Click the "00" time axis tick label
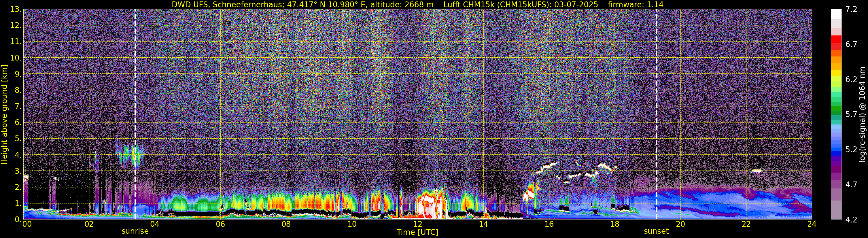Image resolution: width=868 pixels, height=238 pixels. [x=27, y=224]
